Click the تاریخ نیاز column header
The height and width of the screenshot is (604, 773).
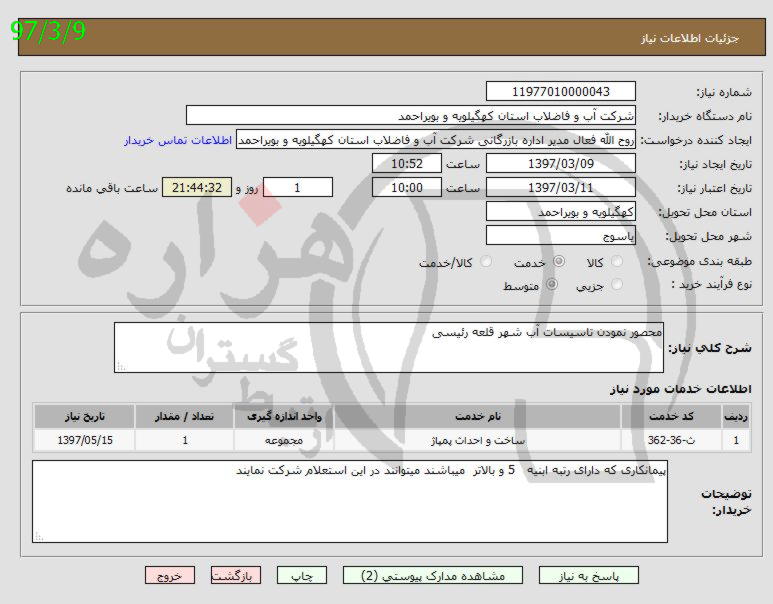(x=84, y=417)
